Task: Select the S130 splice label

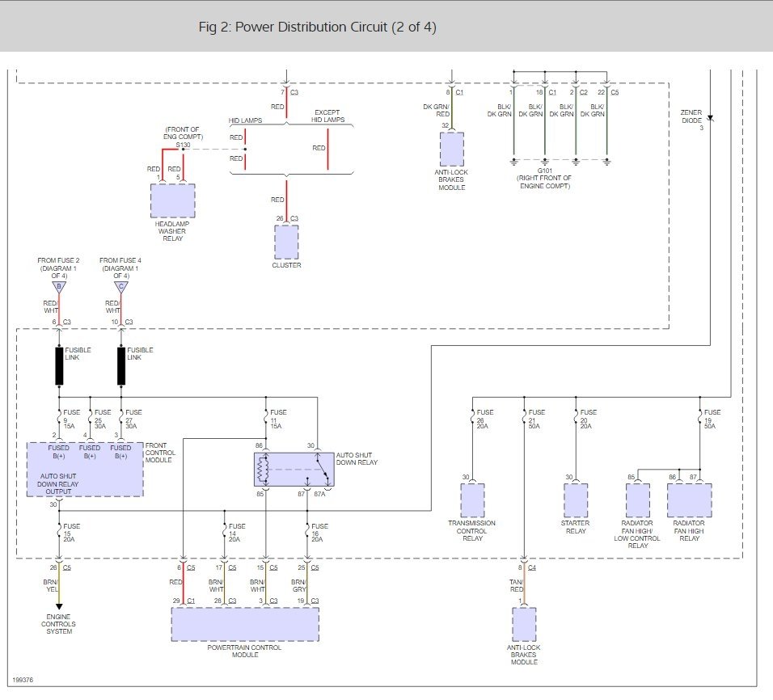Action: pos(183,145)
